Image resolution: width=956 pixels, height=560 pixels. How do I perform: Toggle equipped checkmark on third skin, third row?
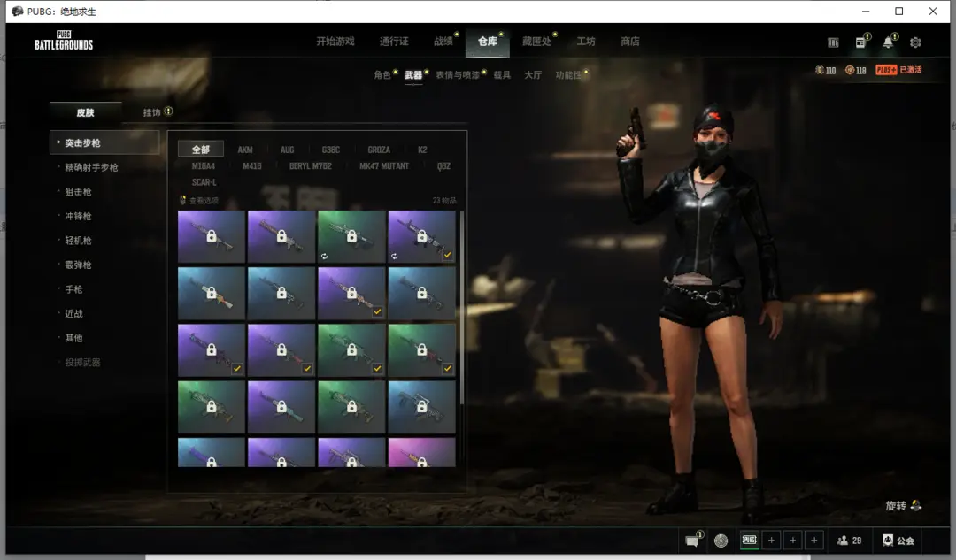click(x=377, y=368)
